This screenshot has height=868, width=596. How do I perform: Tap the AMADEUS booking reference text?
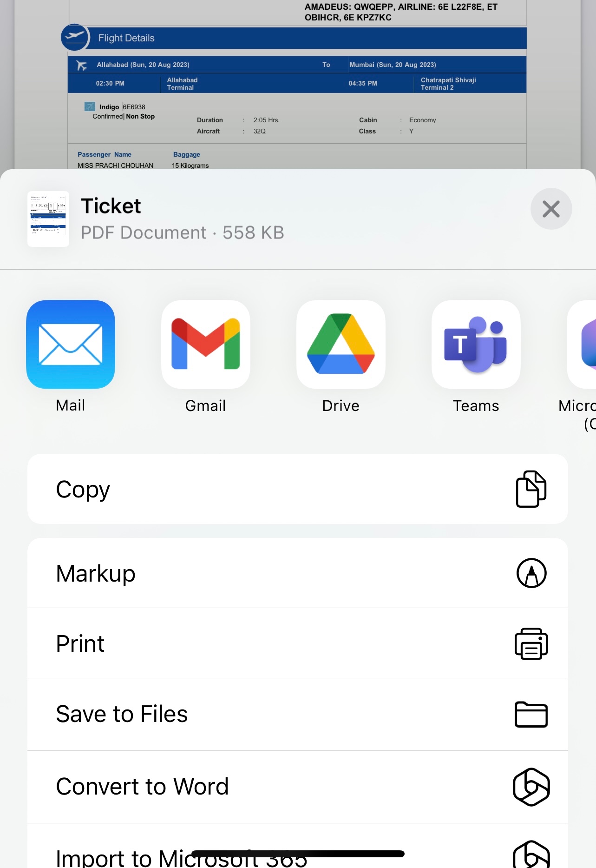[401, 12]
